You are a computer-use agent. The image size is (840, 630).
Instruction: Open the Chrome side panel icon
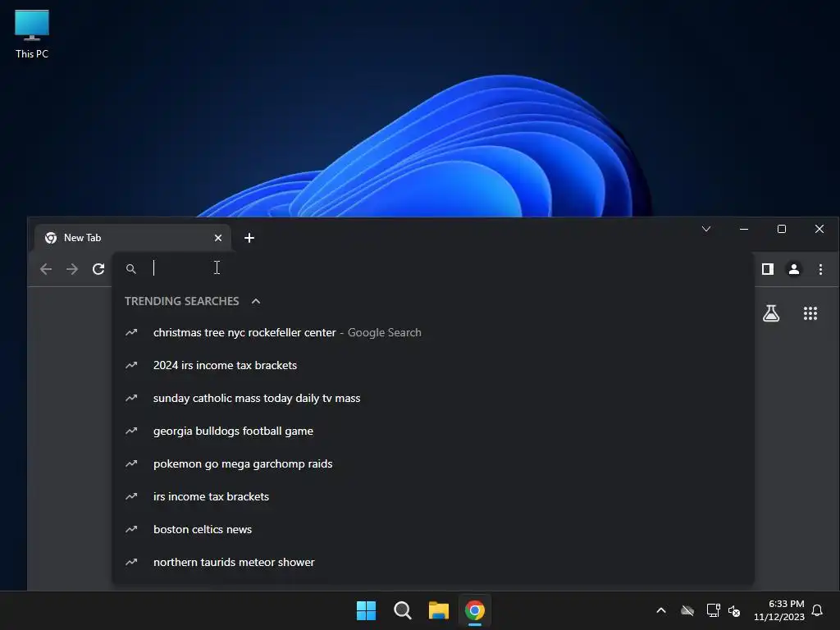[768, 269]
